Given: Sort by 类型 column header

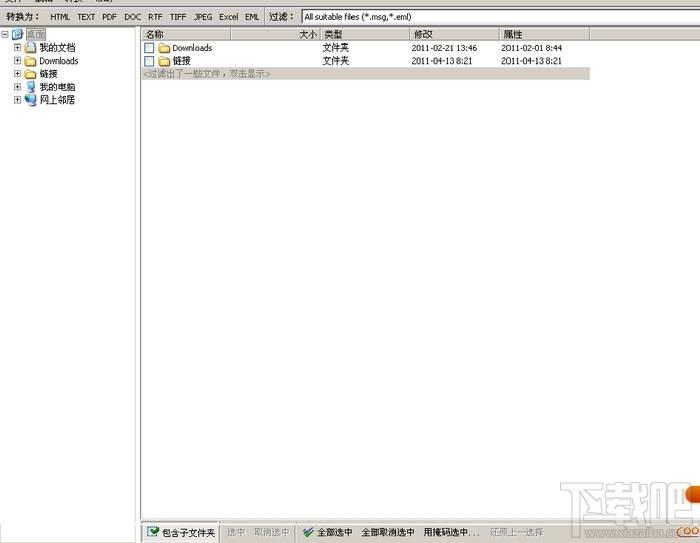Looking at the screenshot, I should (x=365, y=34).
